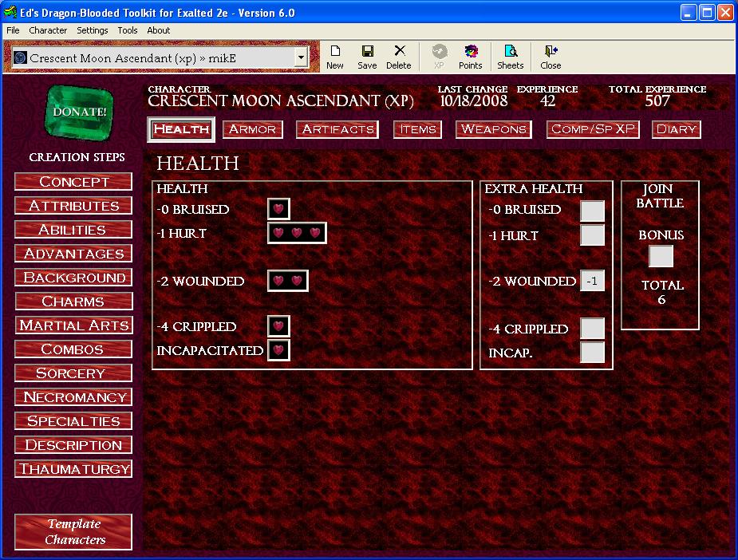Click the -0 Bruised health heart
738x560 pixels.
(x=278, y=209)
